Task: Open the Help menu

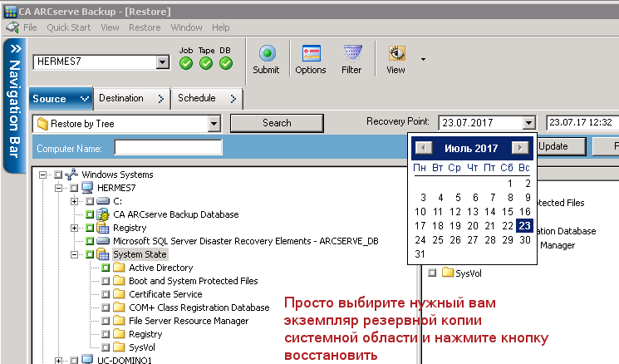Action: tap(221, 27)
